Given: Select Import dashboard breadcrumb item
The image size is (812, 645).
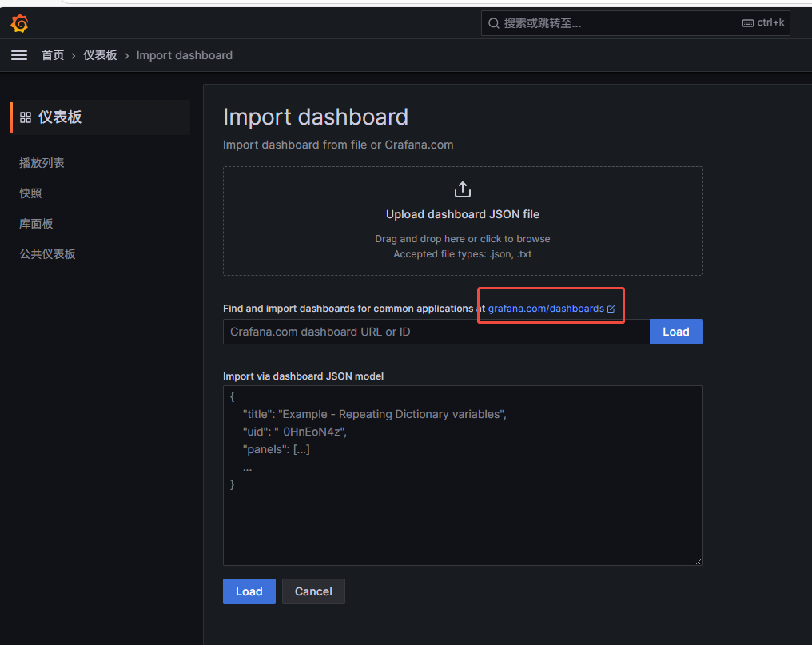Looking at the screenshot, I should point(185,55).
